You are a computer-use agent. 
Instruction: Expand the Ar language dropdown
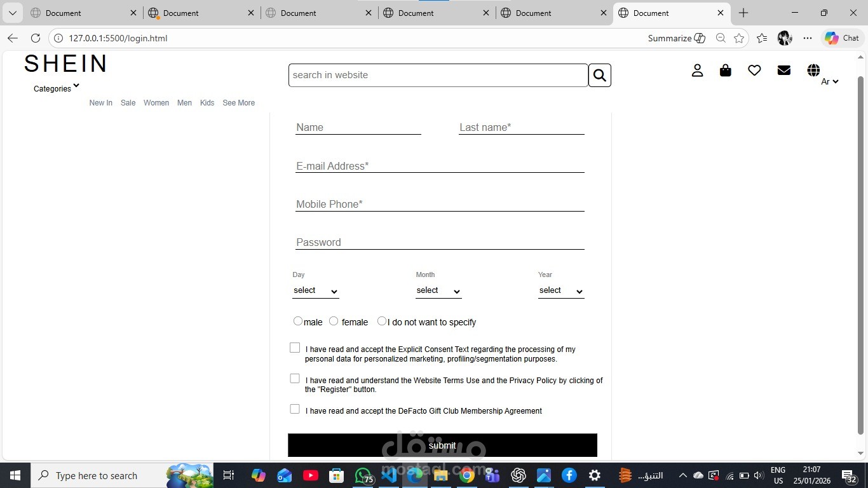pos(830,81)
